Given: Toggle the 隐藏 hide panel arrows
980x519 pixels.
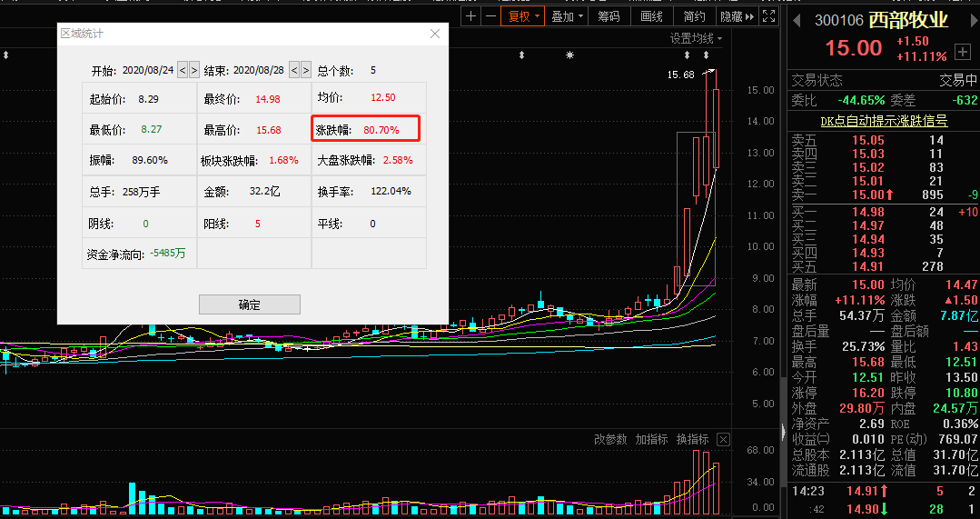Looking at the screenshot, I should [x=737, y=16].
